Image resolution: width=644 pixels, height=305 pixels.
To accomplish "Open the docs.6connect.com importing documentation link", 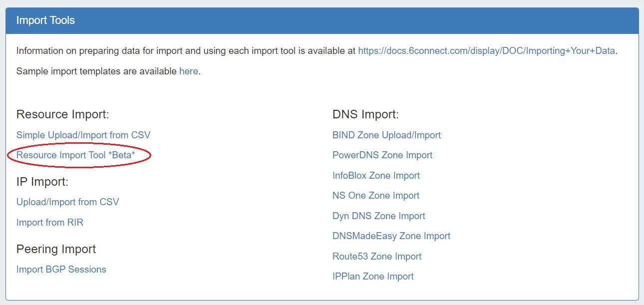I will click(x=486, y=50).
